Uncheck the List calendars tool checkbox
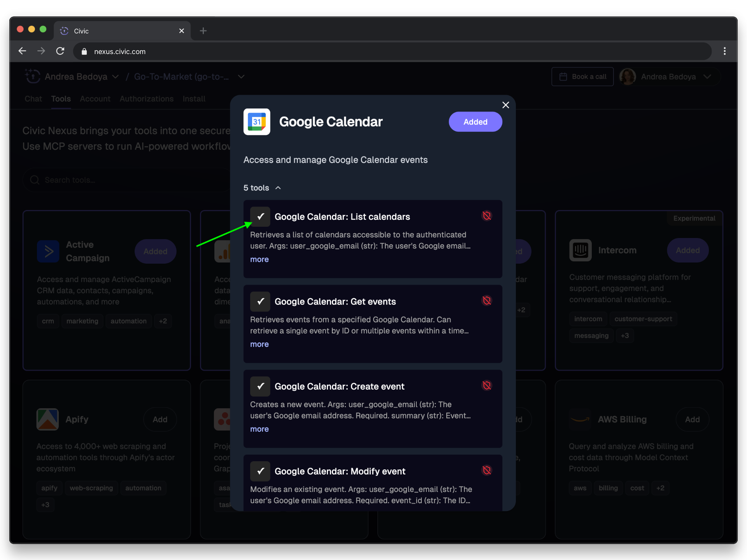Viewport: 747px width, 560px height. (260, 217)
